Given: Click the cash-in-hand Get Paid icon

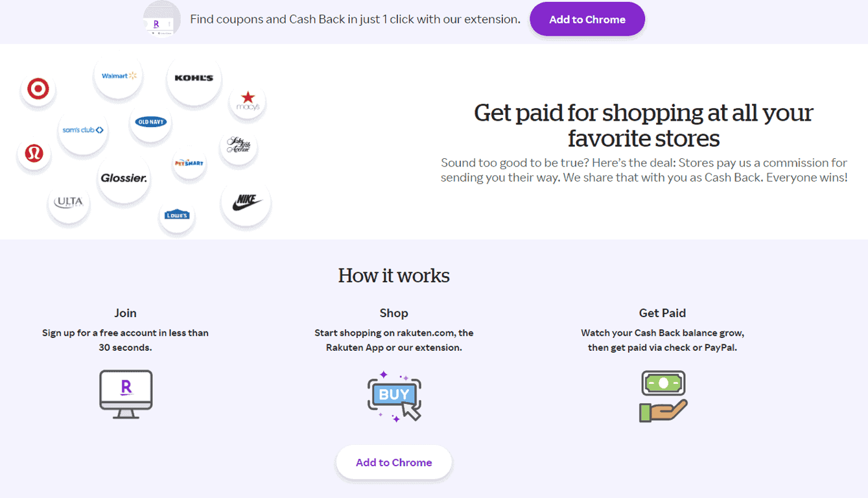Looking at the screenshot, I should (x=663, y=396).
